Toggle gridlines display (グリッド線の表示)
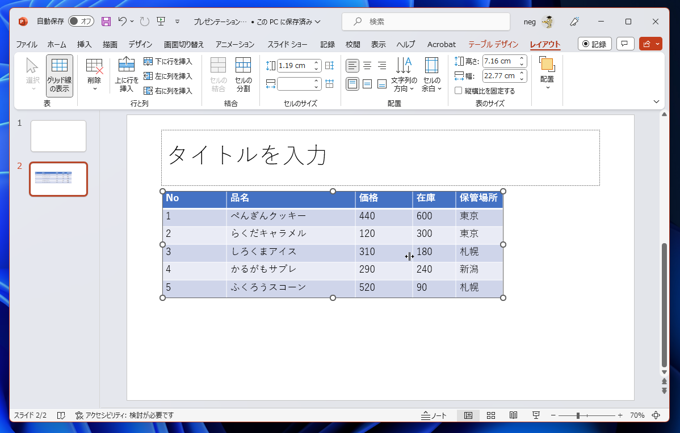 [59, 75]
